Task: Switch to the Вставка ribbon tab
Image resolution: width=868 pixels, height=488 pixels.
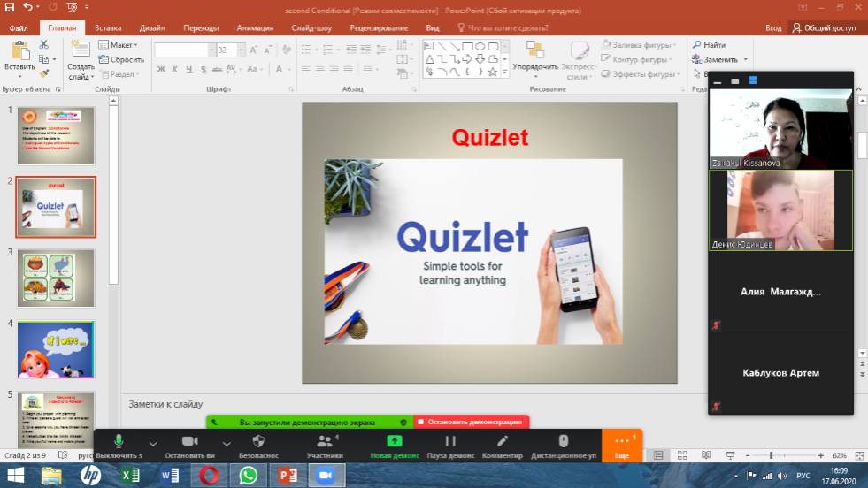Action: 108,27
